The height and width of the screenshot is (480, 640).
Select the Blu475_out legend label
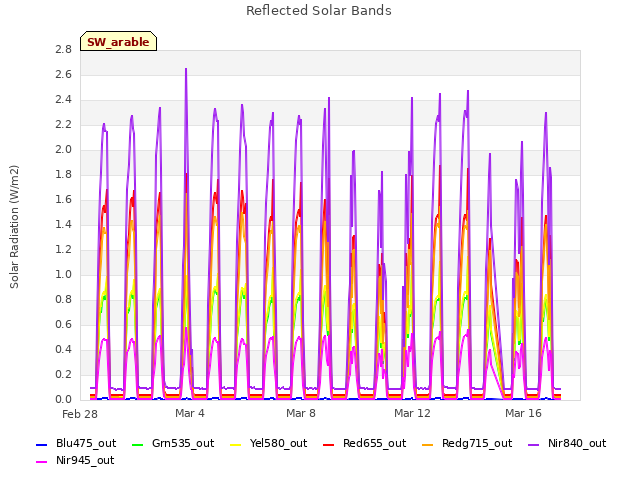(86, 444)
